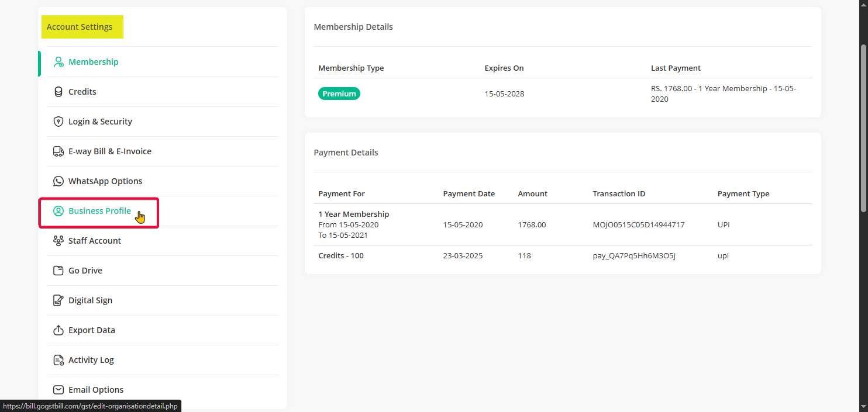Click the Credits coin stack icon

[58, 92]
